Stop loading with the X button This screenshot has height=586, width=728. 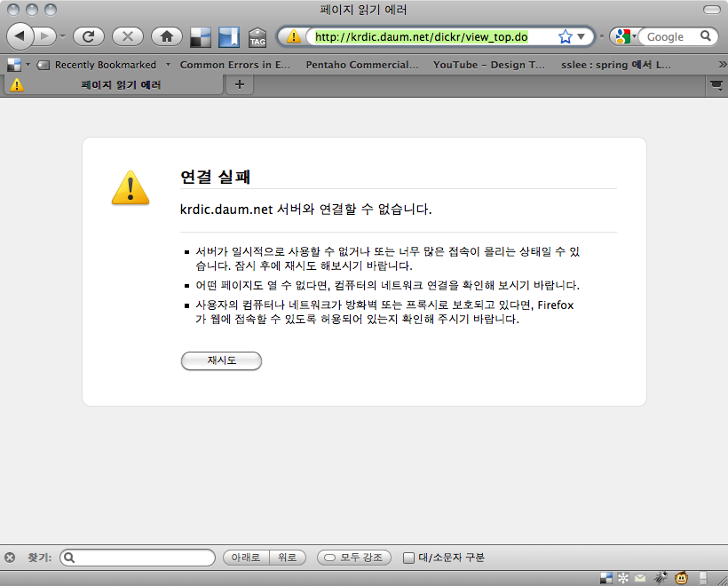[128, 36]
